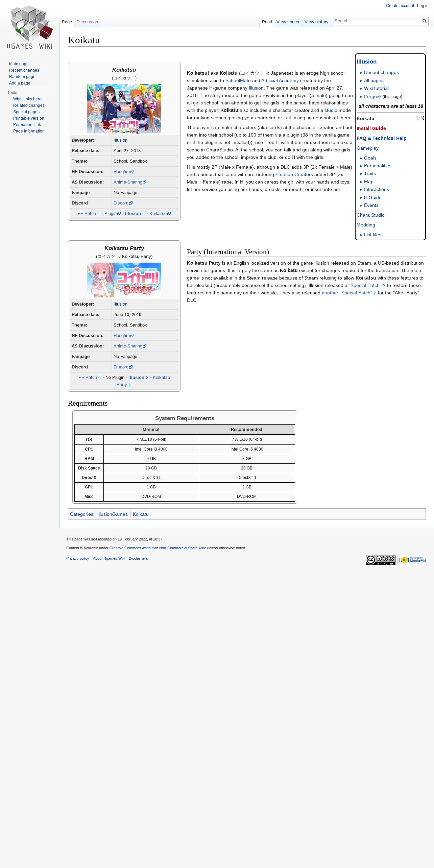Follow the studio link in article text
Image resolution: width=434 pixels, height=868 pixels.
331,110
